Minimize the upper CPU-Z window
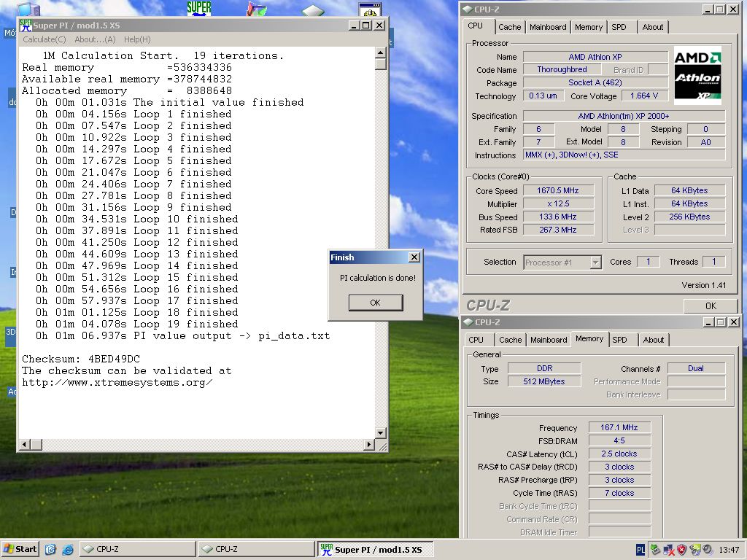This screenshot has width=747, height=560. (x=708, y=9)
